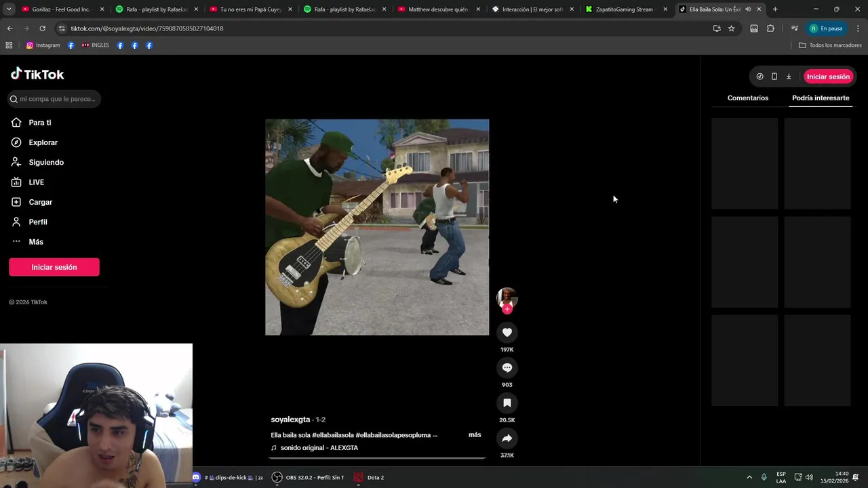Go back with browser back arrow

[9, 28]
